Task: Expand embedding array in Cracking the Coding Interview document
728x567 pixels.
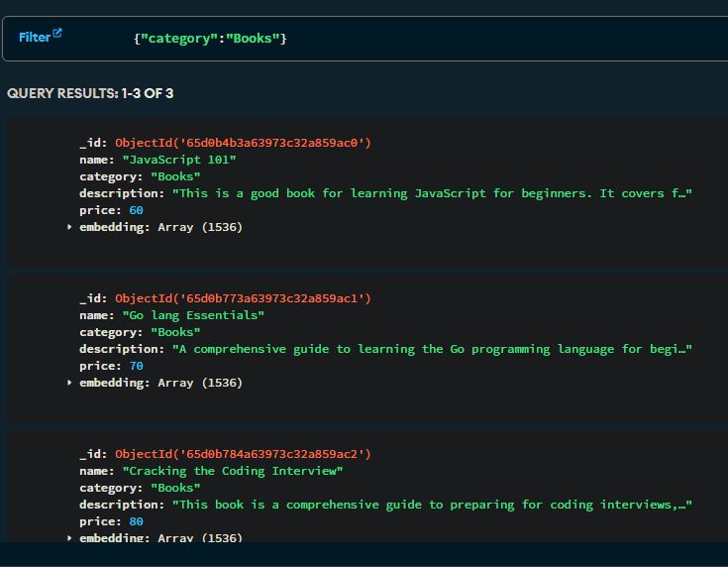Action: (69, 537)
